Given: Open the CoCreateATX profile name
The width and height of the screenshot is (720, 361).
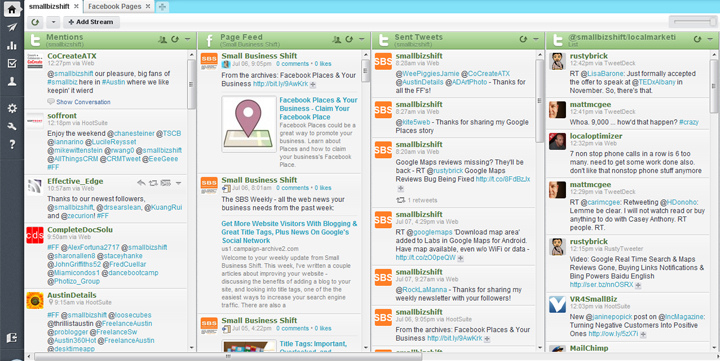Looking at the screenshot, I should click(72, 56).
